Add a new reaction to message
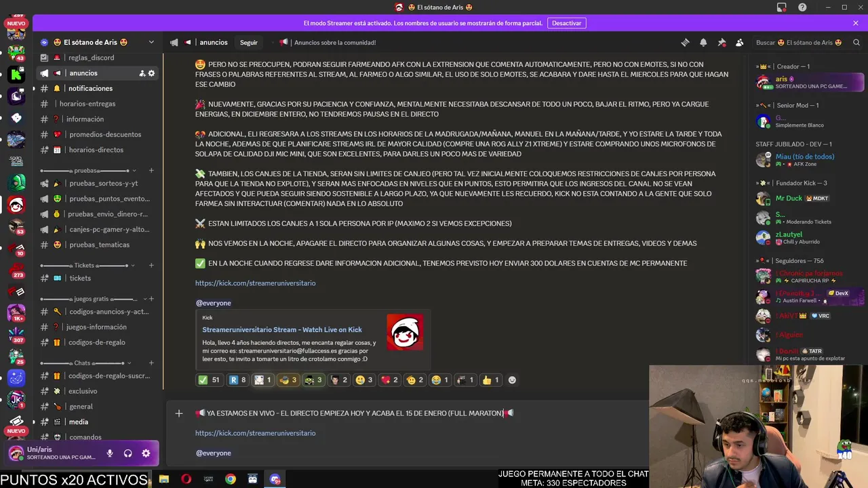Image resolution: width=868 pixels, height=488 pixels. tap(512, 380)
